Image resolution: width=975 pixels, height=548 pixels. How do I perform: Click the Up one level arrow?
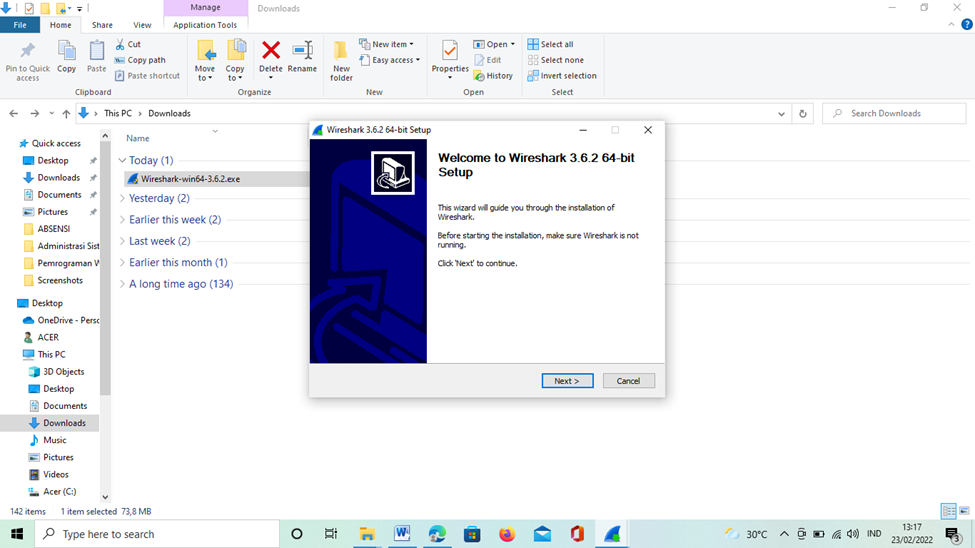point(66,113)
